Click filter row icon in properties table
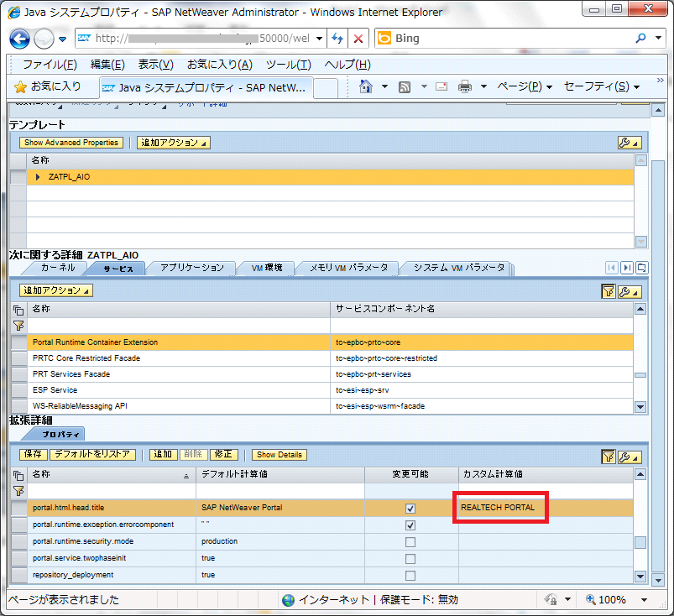The image size is (674, 616). (x=18, y=491)
